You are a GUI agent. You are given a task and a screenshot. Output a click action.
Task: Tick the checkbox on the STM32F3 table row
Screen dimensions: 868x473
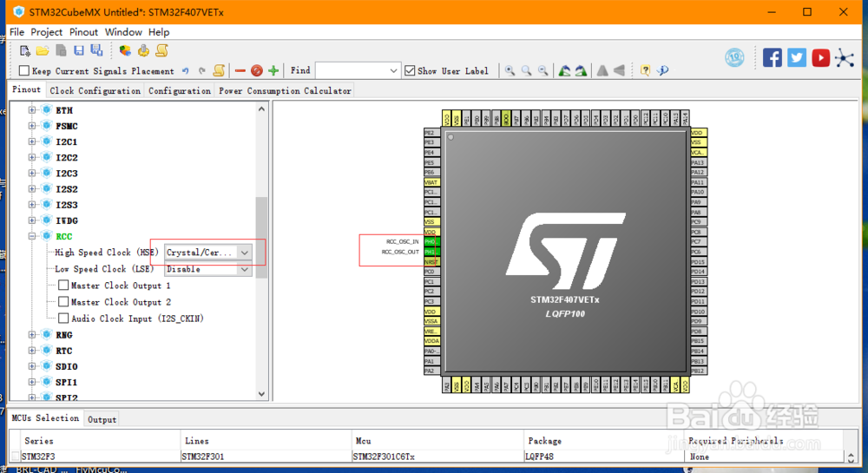(x=15, y=457)
